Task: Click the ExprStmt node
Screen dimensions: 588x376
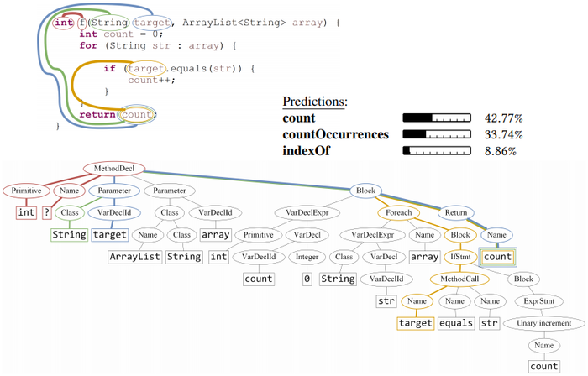Action: pos(543,300)
